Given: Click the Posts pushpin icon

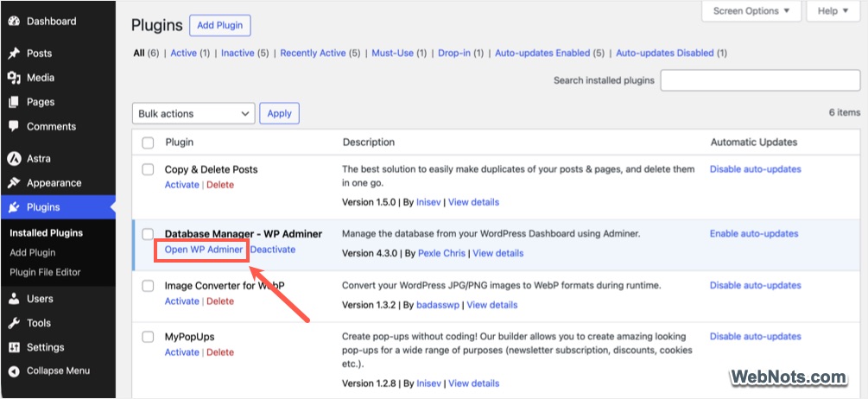Looking at the screenshot, I should (14, 54).
